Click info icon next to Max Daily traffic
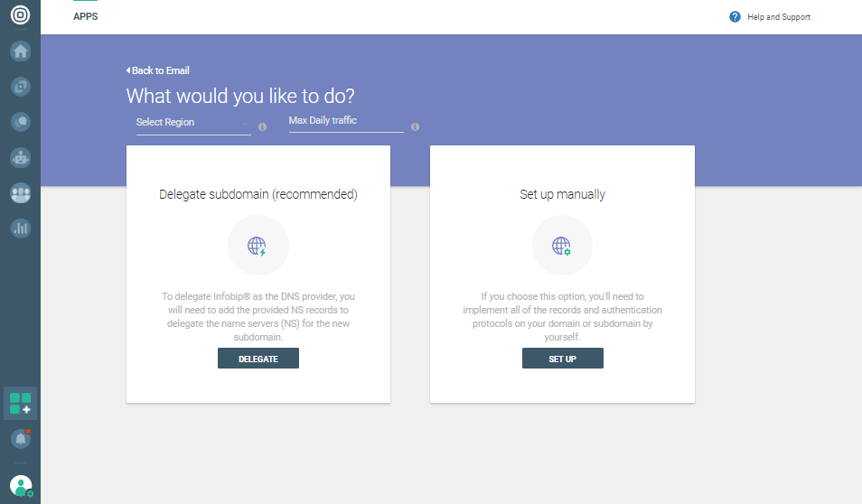This screenshot has height=504, width=862. [415, 127]
